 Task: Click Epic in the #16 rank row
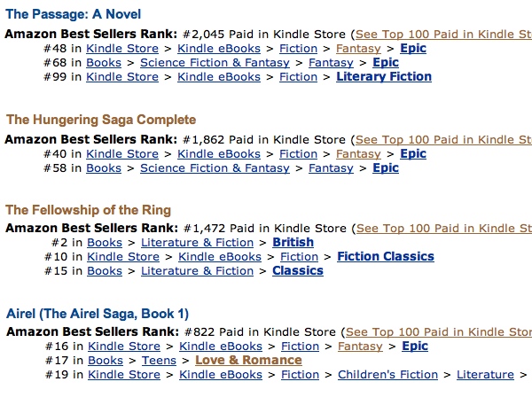(x=415, y=346)
